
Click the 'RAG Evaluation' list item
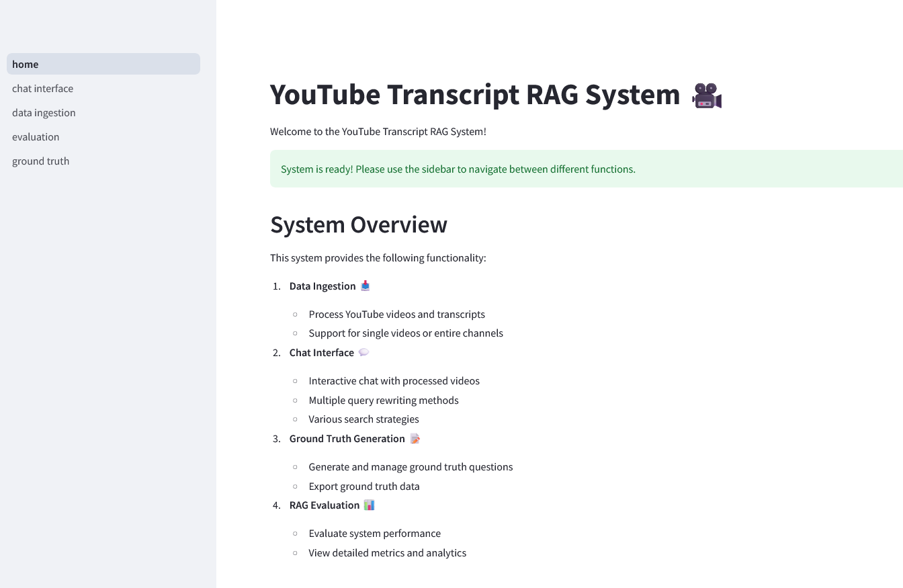pyautogui.click(x=325, y=505)
